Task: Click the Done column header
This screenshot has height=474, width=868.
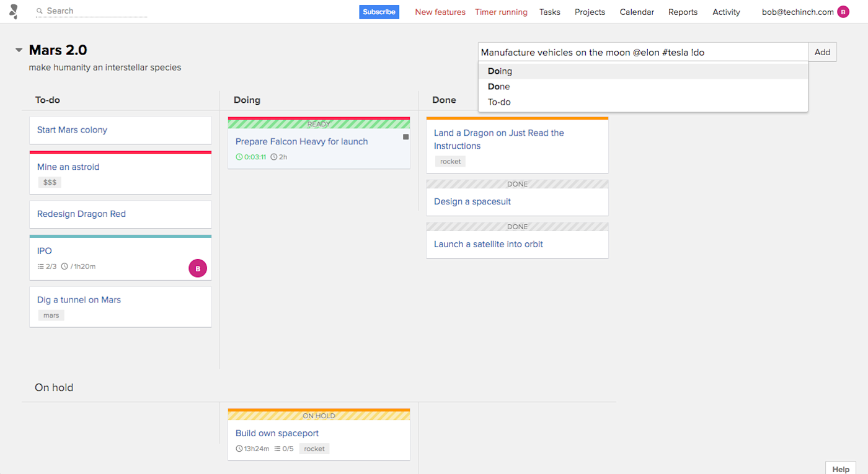Action: click(444, 100)
